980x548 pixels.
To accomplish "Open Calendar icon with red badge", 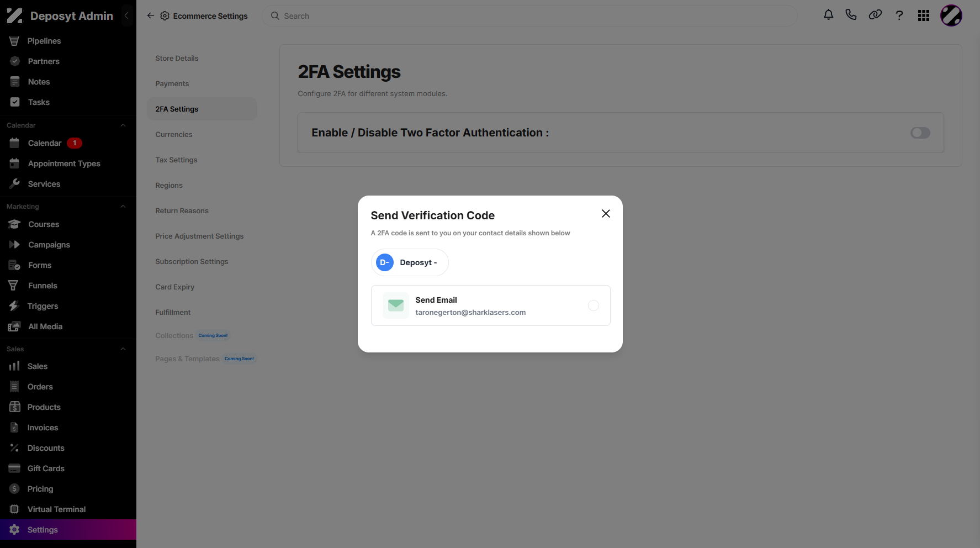I will click(15, 143).
